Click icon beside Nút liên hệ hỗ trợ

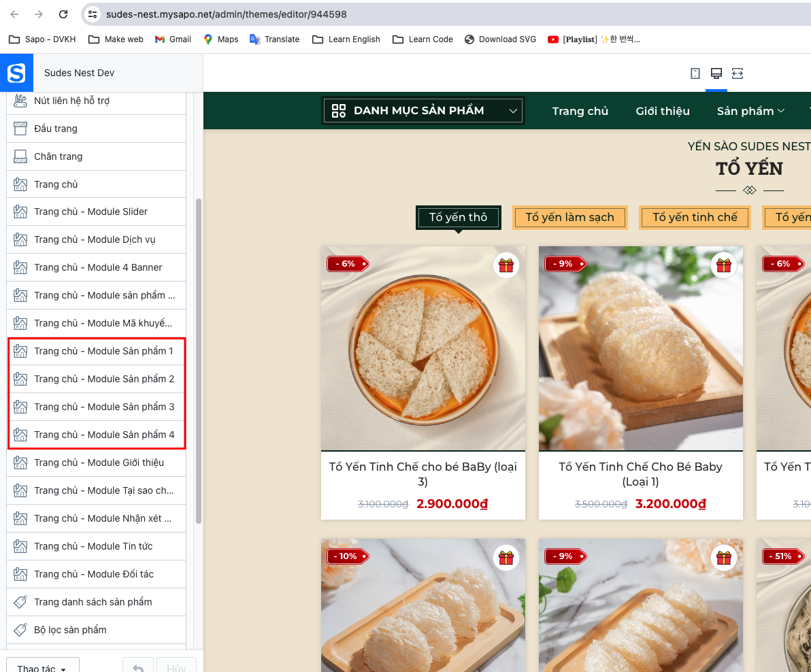click(20, 101)
